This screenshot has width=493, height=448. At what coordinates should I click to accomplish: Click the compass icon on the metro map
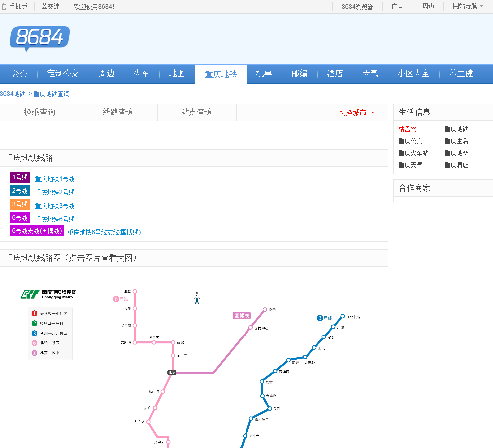pos(197,297)
